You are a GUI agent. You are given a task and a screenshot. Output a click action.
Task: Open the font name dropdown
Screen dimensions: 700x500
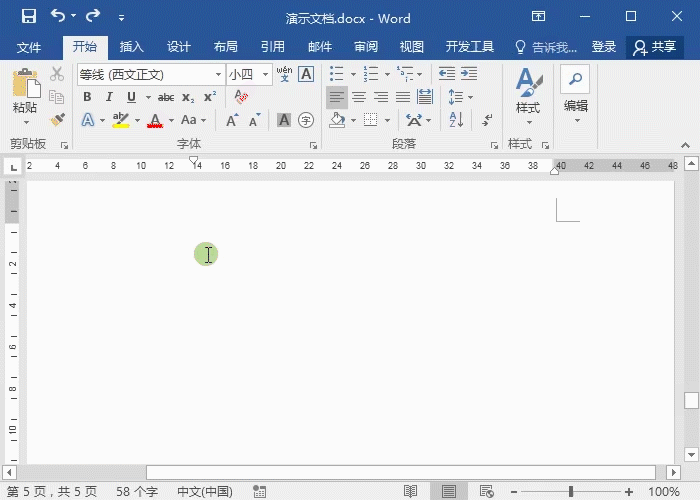click(218, 75)
